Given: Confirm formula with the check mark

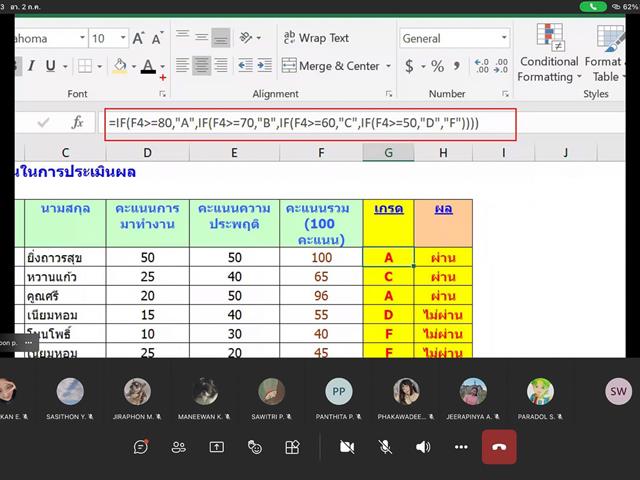Looking at the screenshot, I should (x=43, y=122).
